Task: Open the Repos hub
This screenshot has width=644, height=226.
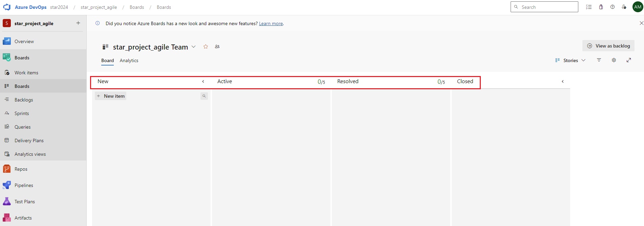Action: [x=43, y=169]
